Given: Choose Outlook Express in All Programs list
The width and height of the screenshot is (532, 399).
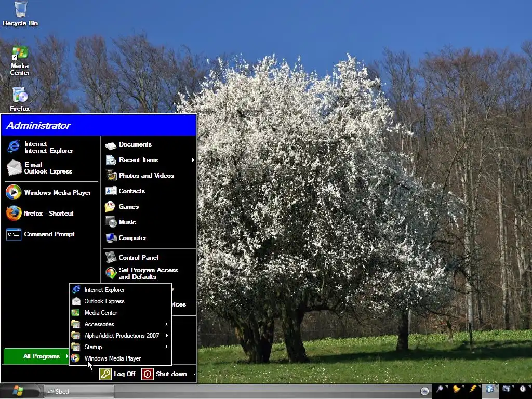Looking at the screenshot, I should click(x=120, y=302).
